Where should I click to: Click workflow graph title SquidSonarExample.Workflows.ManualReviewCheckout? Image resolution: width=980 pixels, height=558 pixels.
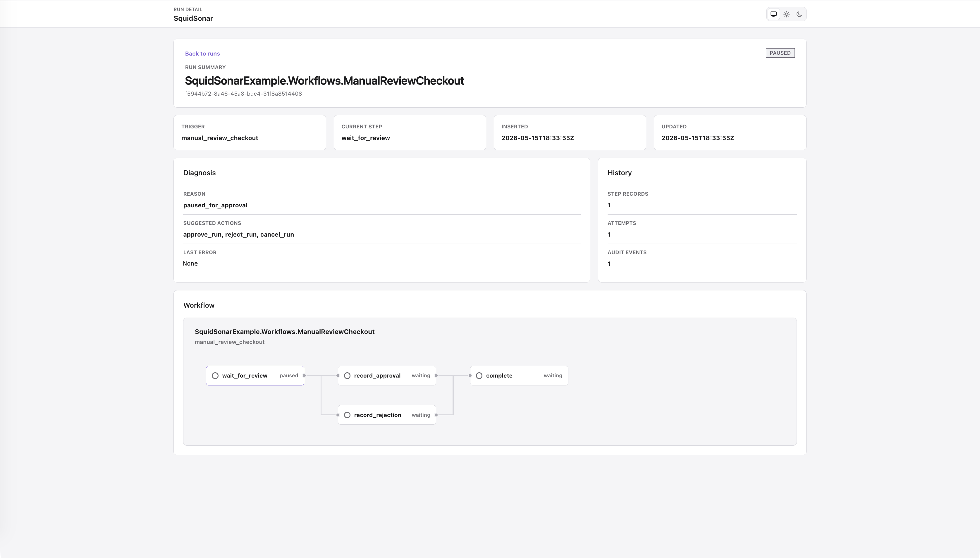284,332
